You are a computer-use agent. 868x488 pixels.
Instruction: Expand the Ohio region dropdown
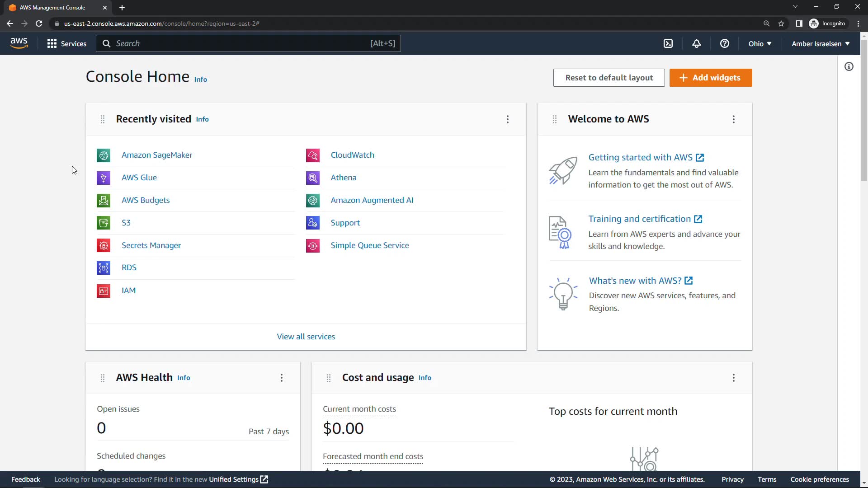pyautogui.click(x=760, y=44)
